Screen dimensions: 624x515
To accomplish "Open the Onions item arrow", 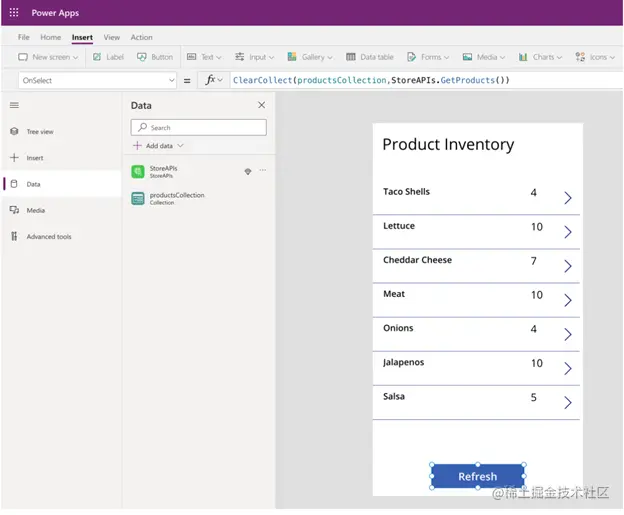I will (568, 334).
